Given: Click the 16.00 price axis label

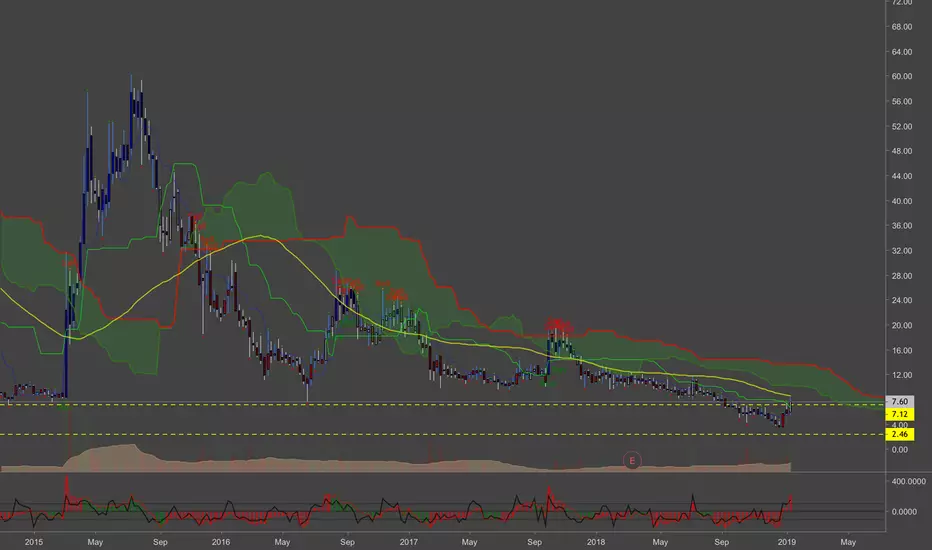Looking at the screenshot, I should (x=902, y=350).
